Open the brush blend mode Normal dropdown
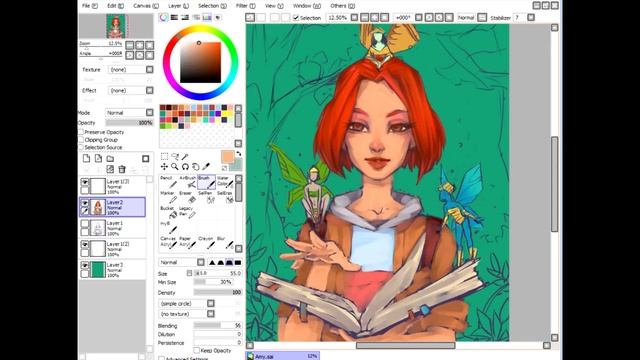The width and height of the screenshot is (640, 360). point(201,262)
